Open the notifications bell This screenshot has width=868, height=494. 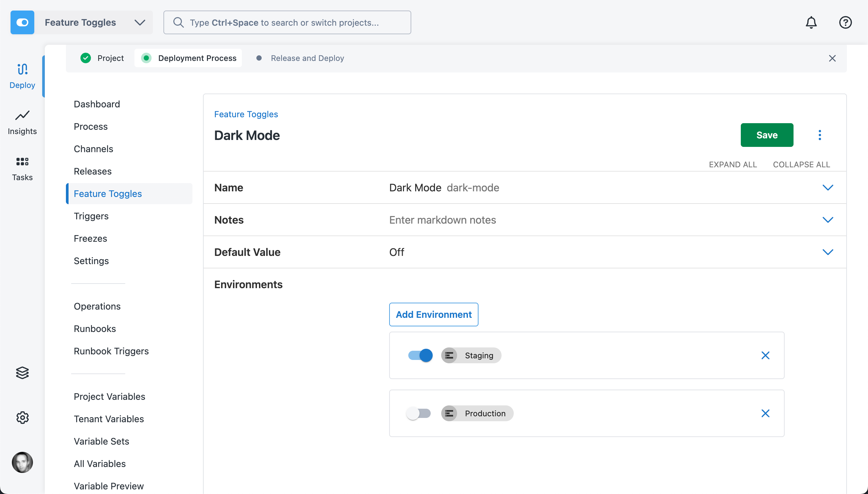(811, 22)
